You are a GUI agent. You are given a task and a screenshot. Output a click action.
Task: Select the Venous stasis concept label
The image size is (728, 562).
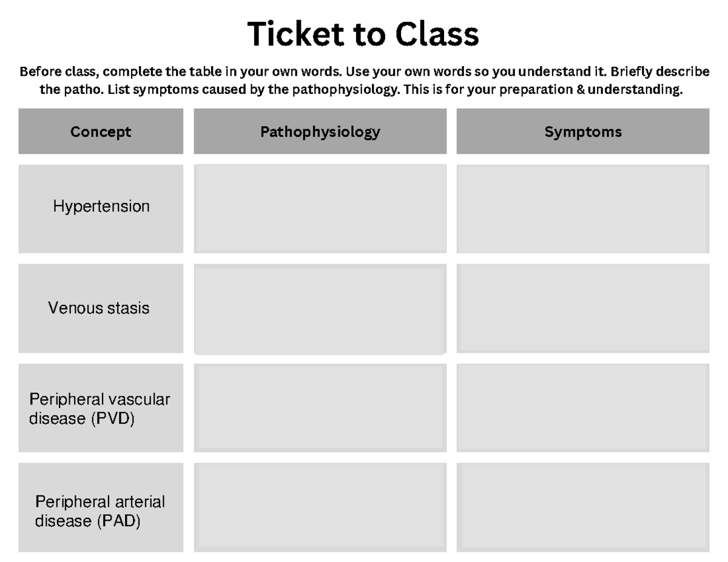pyautogui.click(x=99, y=308)
